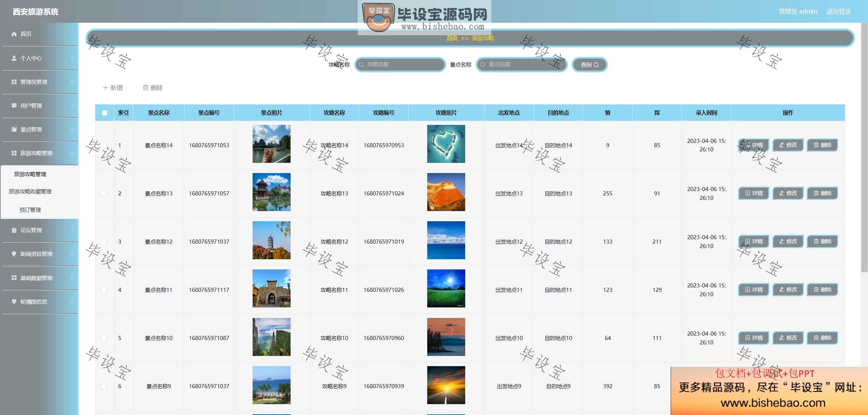Click the 用户管理 sidebar icon
The width and height of the screenshot is (868, 415).
point(14,106)
